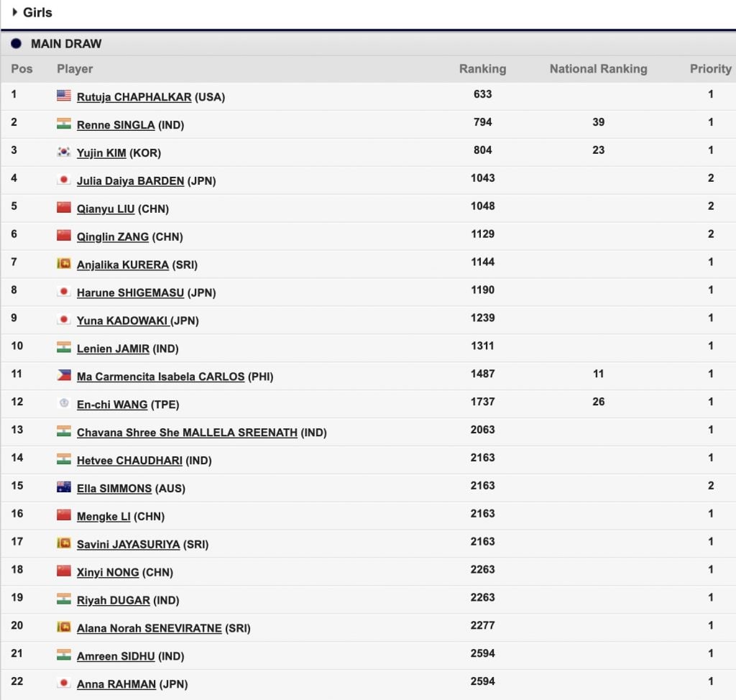Click India flag beside Chavana Shree She Mallela Sreenath
Image resolution: width=736 pixels, height=700 pixels.
point(64,431)
